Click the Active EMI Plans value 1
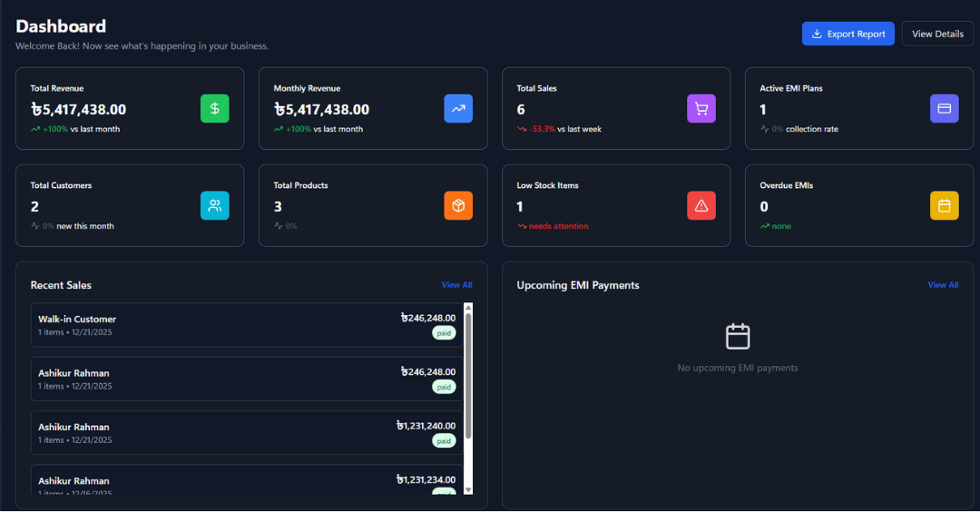Image resolution: width=980 pixels, height=513 pixels. pos(762,110)
